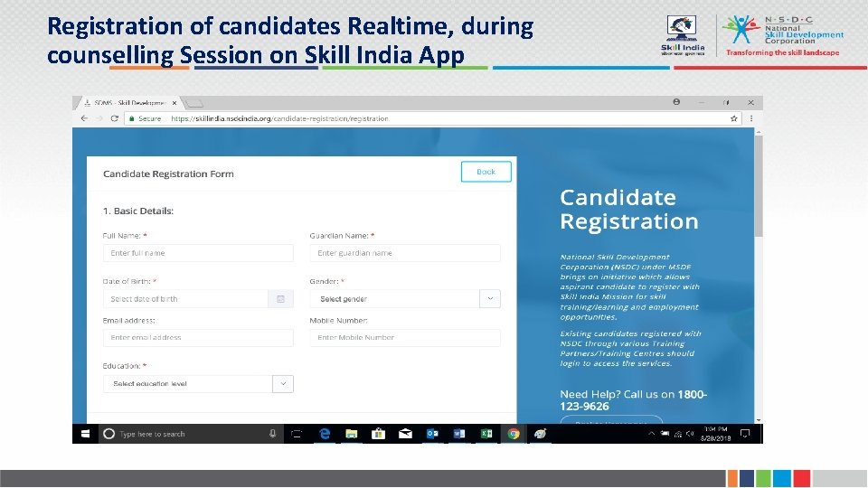This screenshot has height=488, width=868.
Task: Click the page vertical scrollbar
Action: 759,185
